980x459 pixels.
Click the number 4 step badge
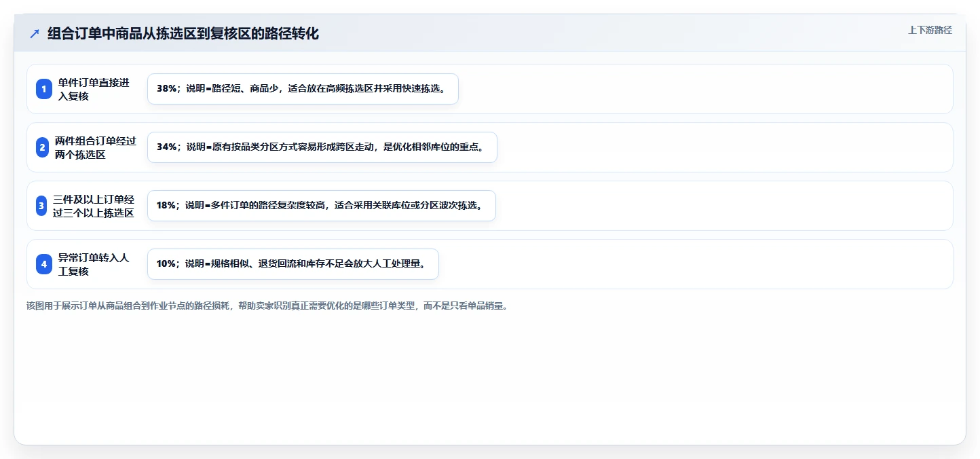click(x=44, y=264)
